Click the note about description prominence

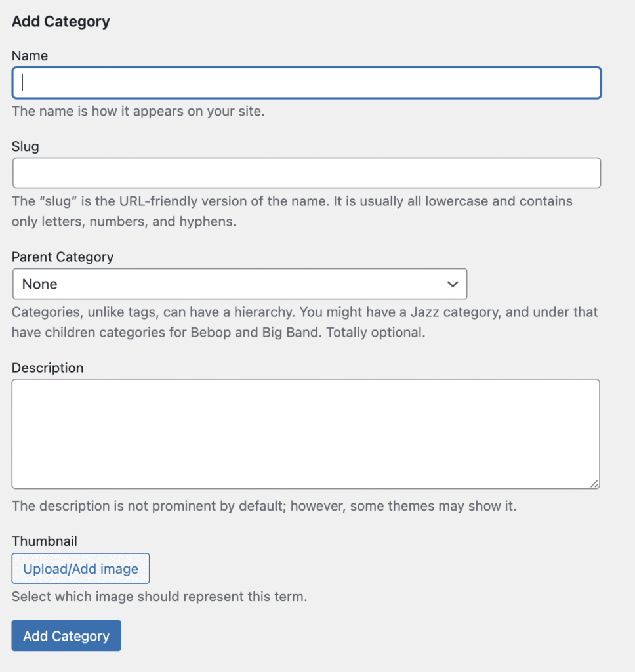coord(264,507)
